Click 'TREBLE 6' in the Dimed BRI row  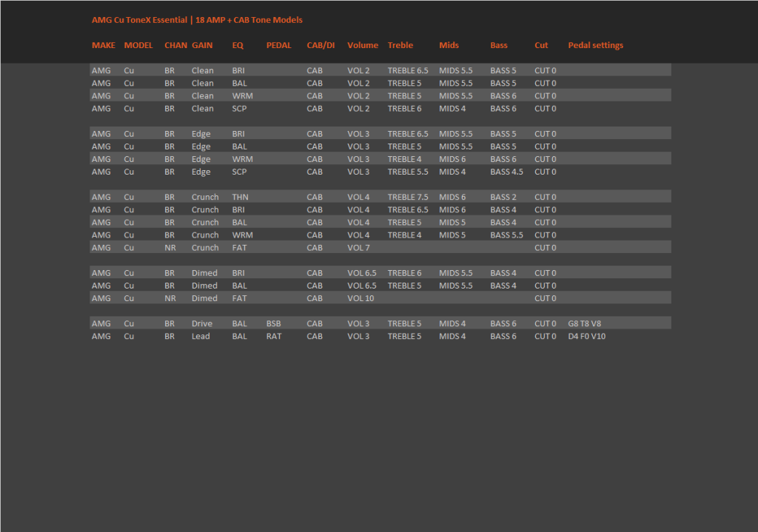click(405, 273)
